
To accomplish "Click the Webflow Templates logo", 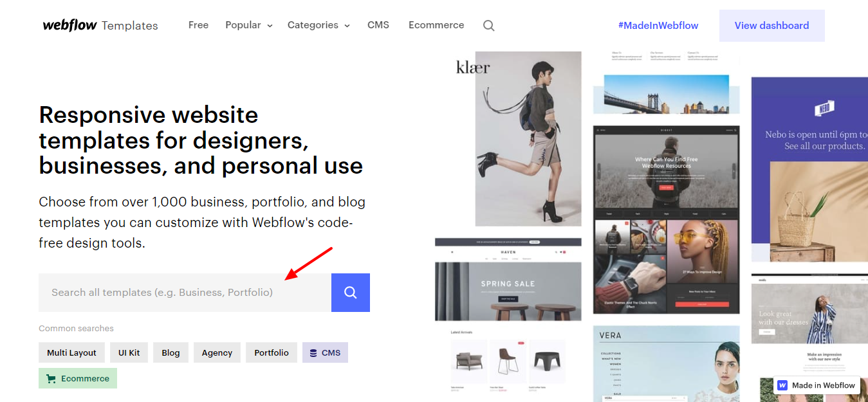I will (100, 26).
